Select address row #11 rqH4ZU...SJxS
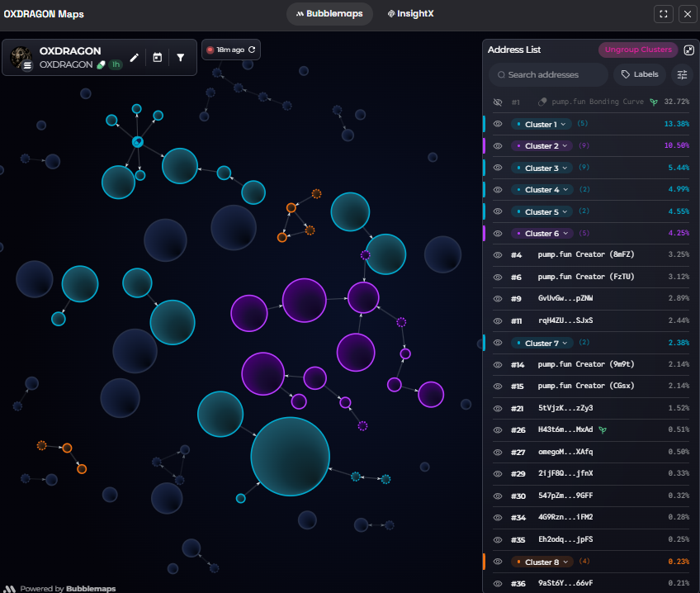 click(591, 320)
